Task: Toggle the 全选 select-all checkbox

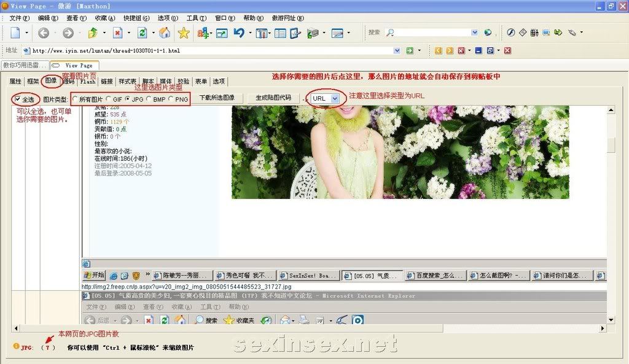Action: (x=18, y=99)
